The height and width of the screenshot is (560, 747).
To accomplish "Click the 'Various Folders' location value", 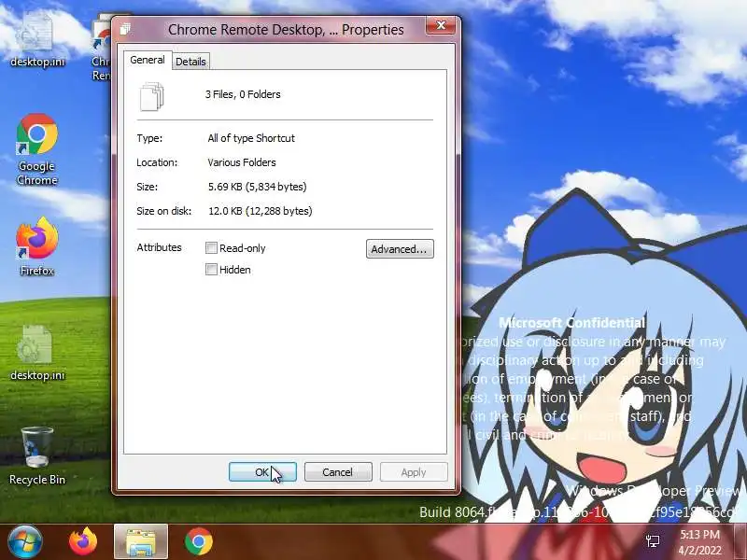I will 242,162.
